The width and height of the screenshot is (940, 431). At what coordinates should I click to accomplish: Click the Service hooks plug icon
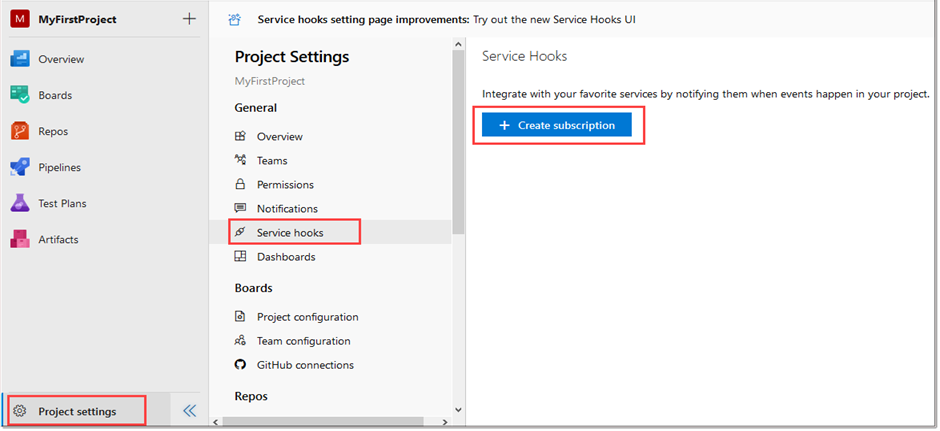(x=240, y=232)
